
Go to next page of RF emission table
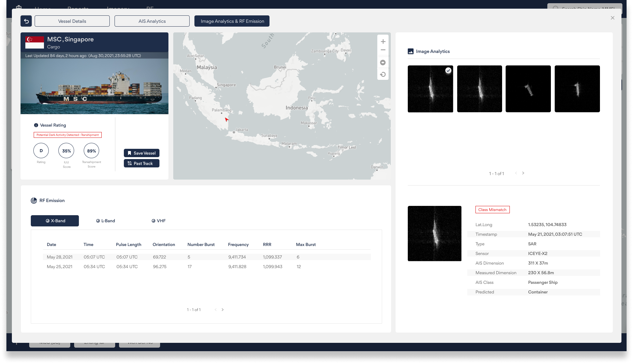point(223,309)
